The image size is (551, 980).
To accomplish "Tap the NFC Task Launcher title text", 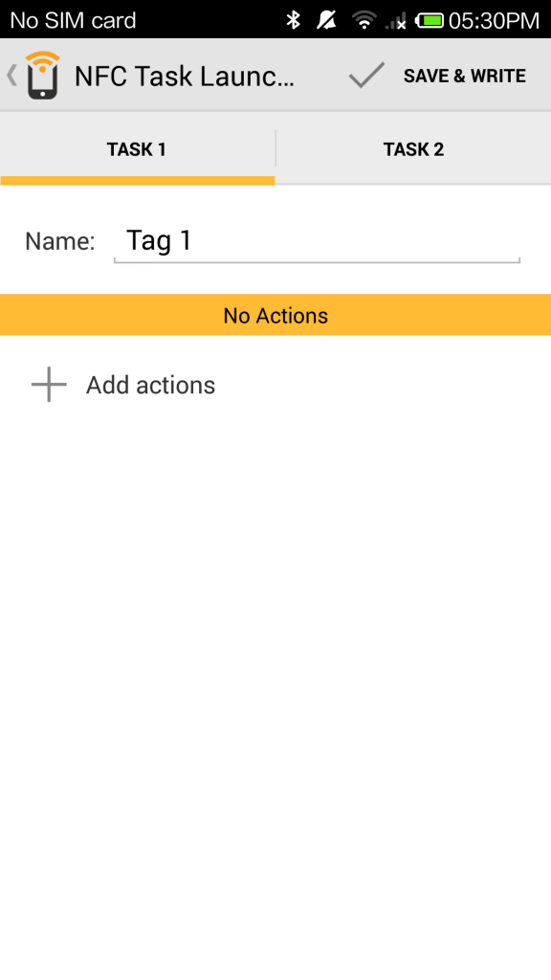I will coord(185,77).
